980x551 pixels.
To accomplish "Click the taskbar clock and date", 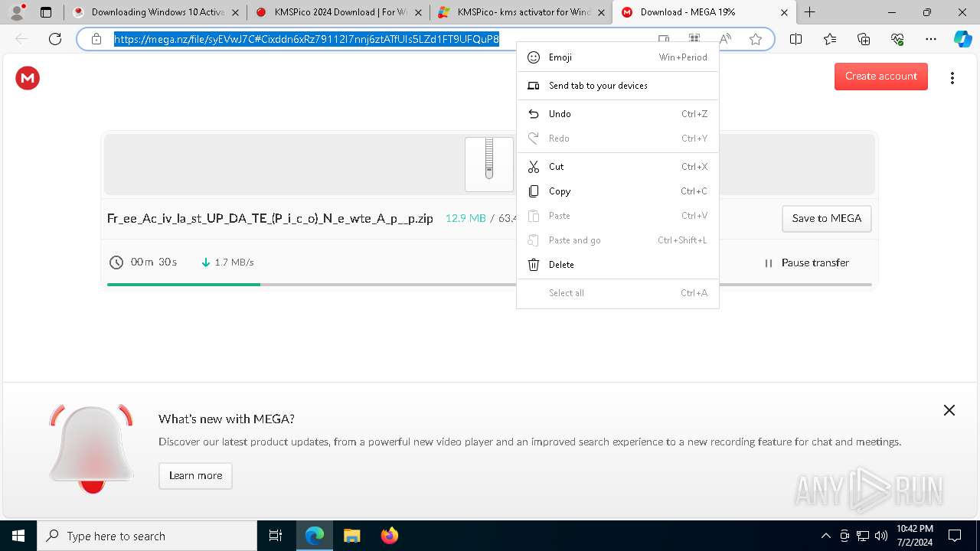I will (x=914, y=536).
